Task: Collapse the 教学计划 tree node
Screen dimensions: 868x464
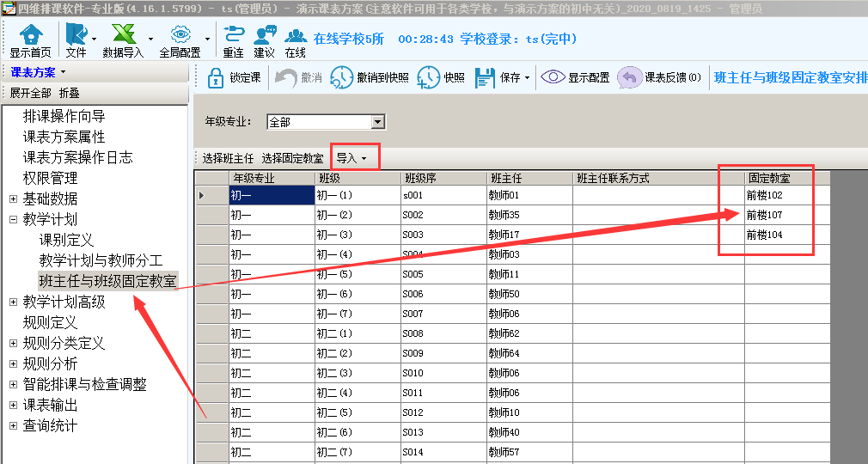Action: [13, 220]
